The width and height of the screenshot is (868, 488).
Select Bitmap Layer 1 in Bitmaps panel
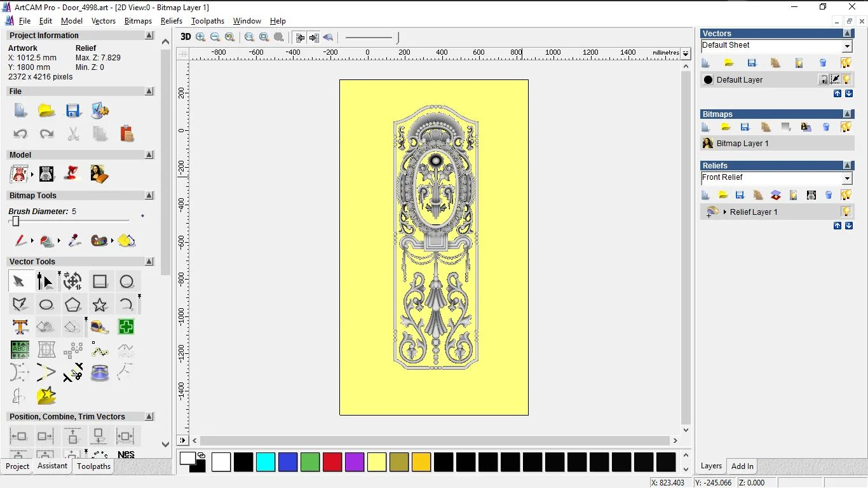coord(742,144)
